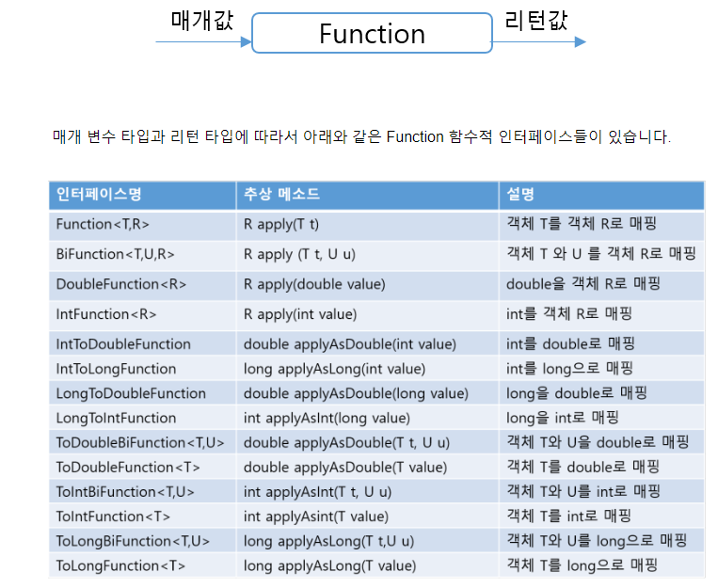This screenshot has width=718, height=588.
Task: Click description 객체 T와 U를 long으로 매핑
Action: point(601,541)
